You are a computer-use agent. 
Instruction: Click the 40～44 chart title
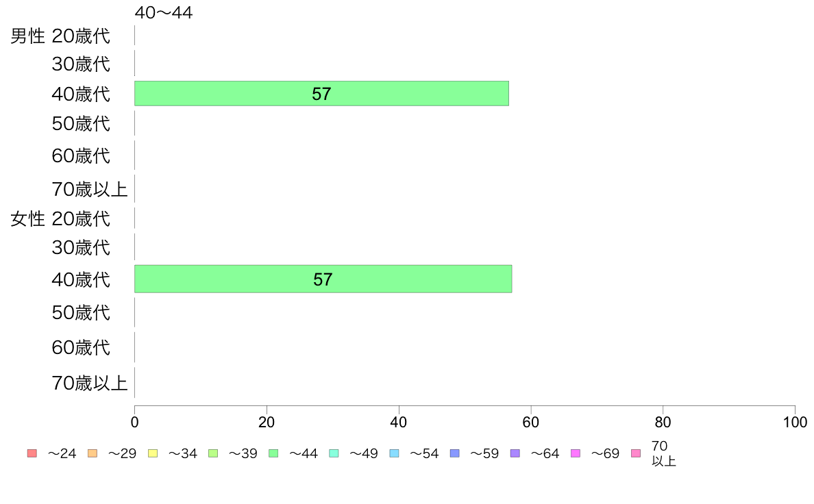point(164,12)
